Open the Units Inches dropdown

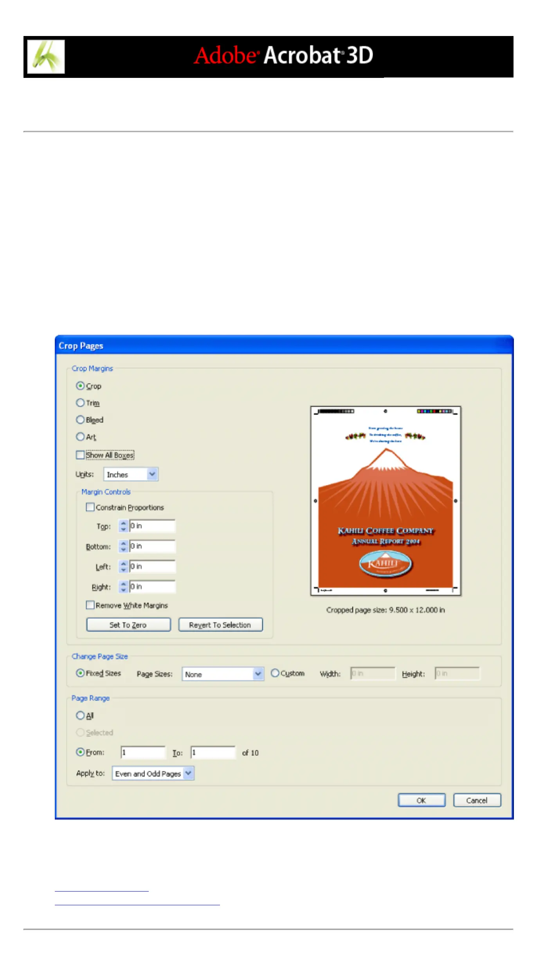[x=131, y=474]
